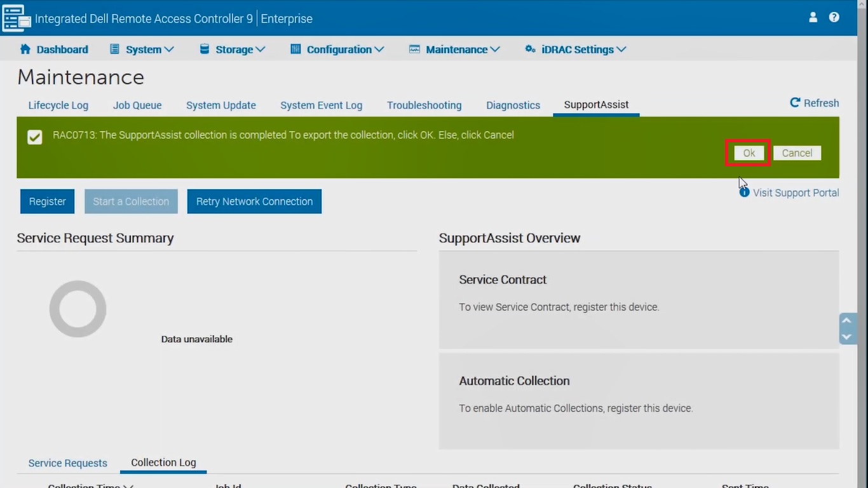Screen dimensions: 868x488
Task: Open the Maintenance dropdown menu
Action: pyautogui.click(x=455, y=50)
